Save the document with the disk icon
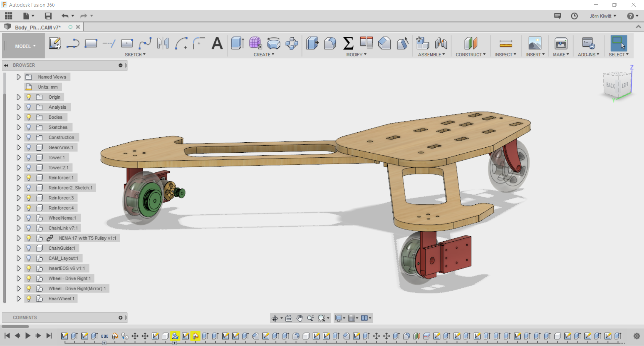The height and width of the screenshot is (346, 644). pos(48,16)
